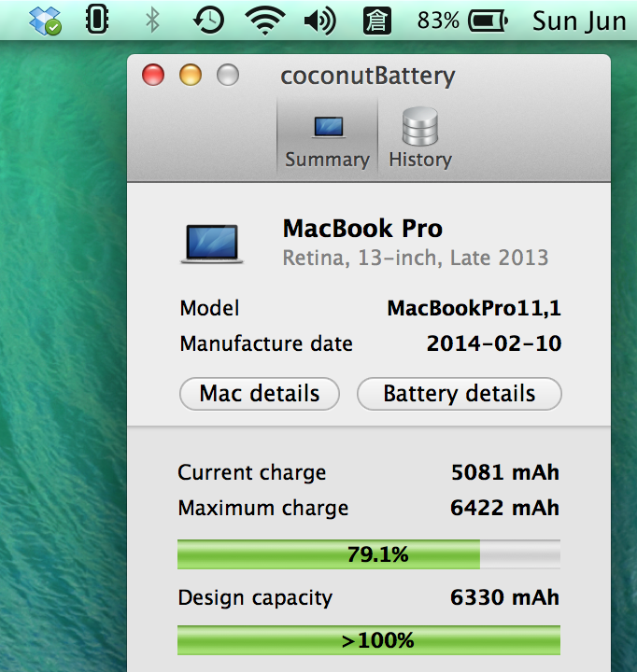Click the MacBookPro11,1 model value
This screenshot has height=672, width=637.
pos(474,308)
